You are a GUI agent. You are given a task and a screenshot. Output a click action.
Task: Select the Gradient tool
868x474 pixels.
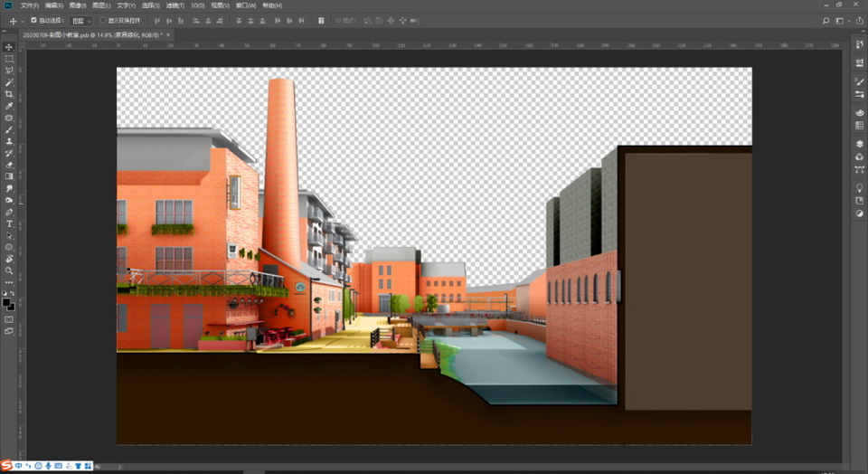9,176
